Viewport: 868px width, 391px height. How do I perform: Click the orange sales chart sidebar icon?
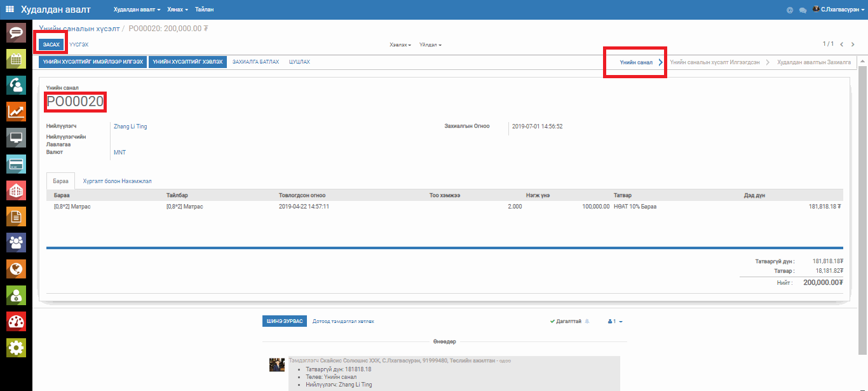16,111
